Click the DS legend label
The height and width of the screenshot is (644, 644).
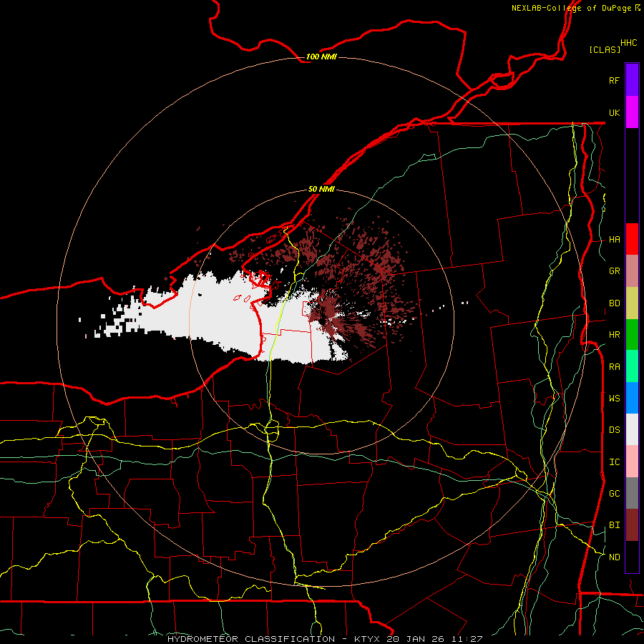pos(614,430)
